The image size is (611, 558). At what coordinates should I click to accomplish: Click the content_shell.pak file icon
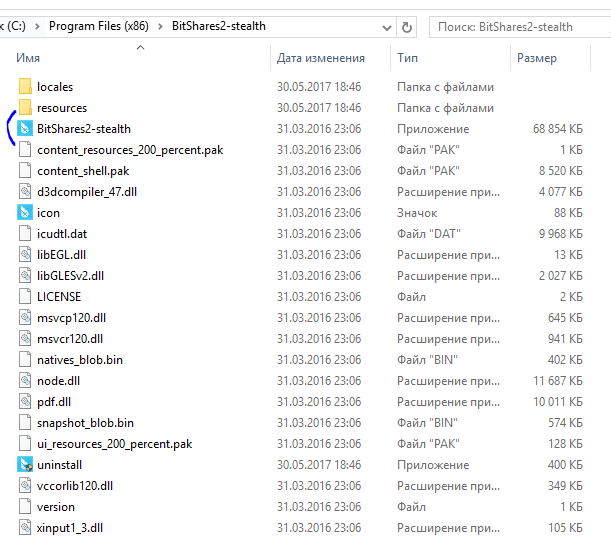(x=25, y=171)
